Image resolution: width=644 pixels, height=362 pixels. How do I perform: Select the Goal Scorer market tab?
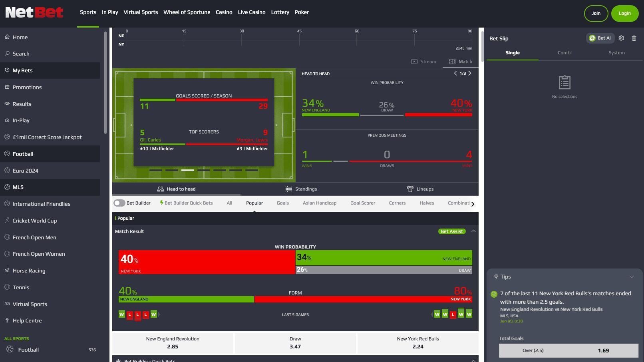click(x=363, y=203)
